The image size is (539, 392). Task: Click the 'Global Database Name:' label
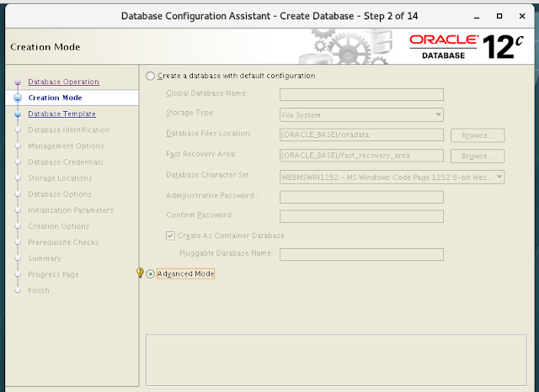point(206,93)
